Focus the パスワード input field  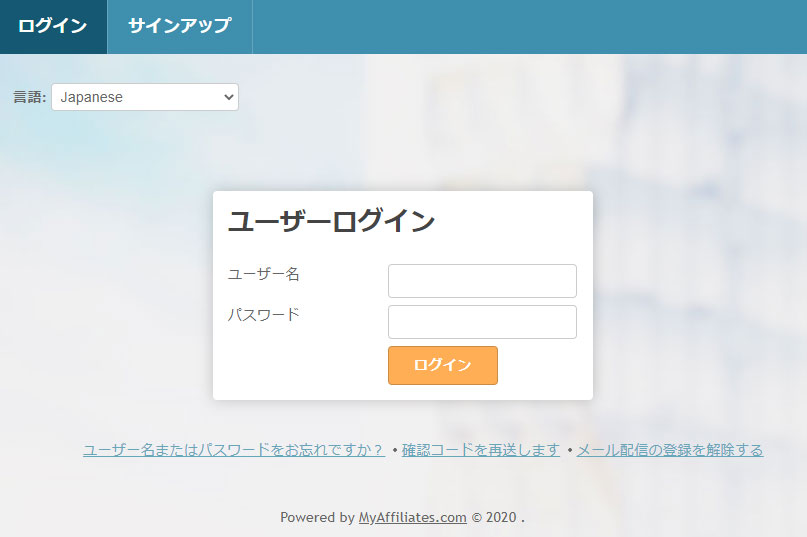(x=482, y=322)
